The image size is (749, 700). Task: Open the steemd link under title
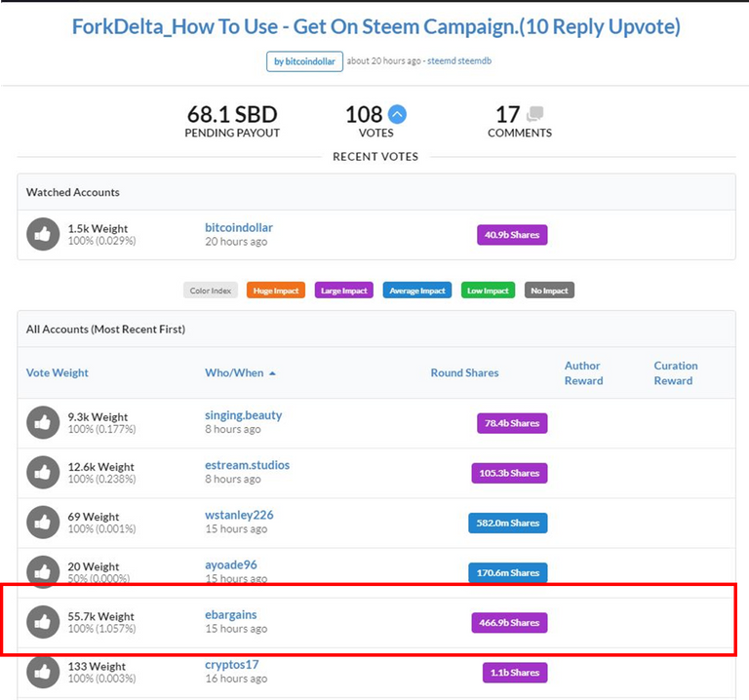tap(444, 61)
